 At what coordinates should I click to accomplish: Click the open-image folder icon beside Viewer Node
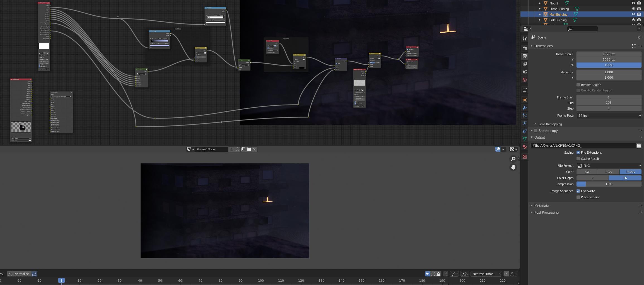[x=249, y=149]
